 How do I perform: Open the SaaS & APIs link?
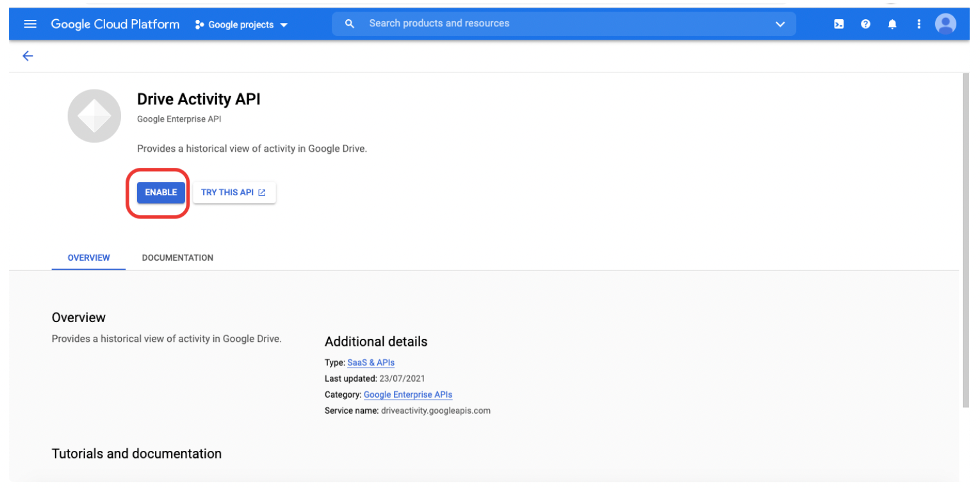coord(371,362)
